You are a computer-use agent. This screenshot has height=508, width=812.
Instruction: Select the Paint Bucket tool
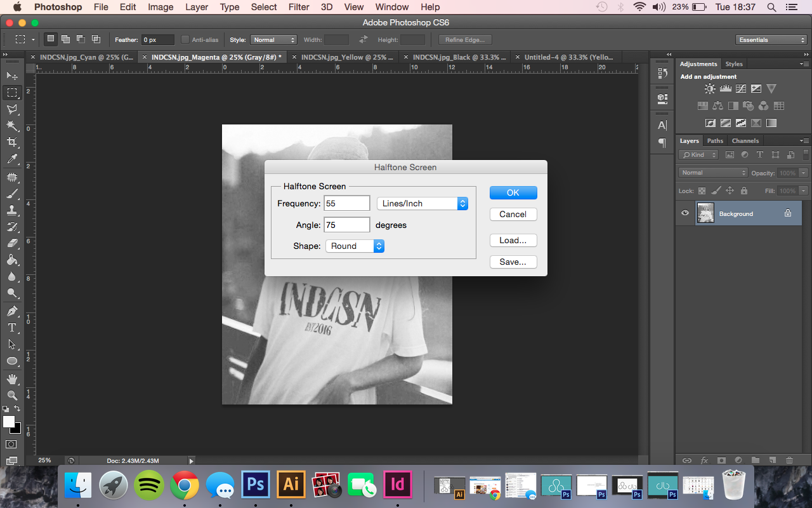[12, 260]
